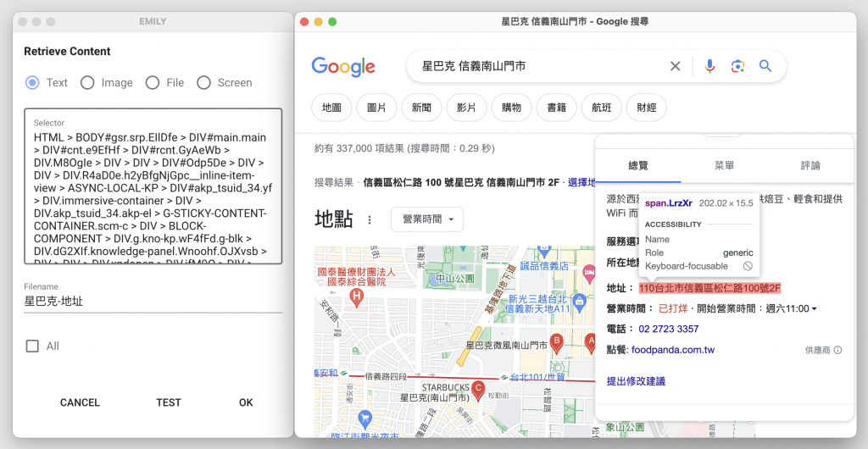The width and height of the screenshot is (868, 449).
Task: Edit the Filename field 星巴克-地址
Action: pos(153,302)
